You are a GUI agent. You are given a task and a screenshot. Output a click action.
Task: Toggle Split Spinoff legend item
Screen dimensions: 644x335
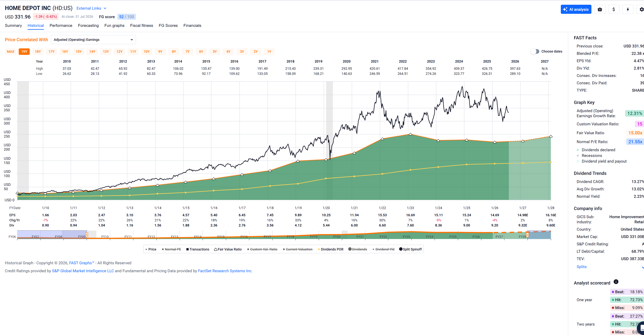(410, 249)
